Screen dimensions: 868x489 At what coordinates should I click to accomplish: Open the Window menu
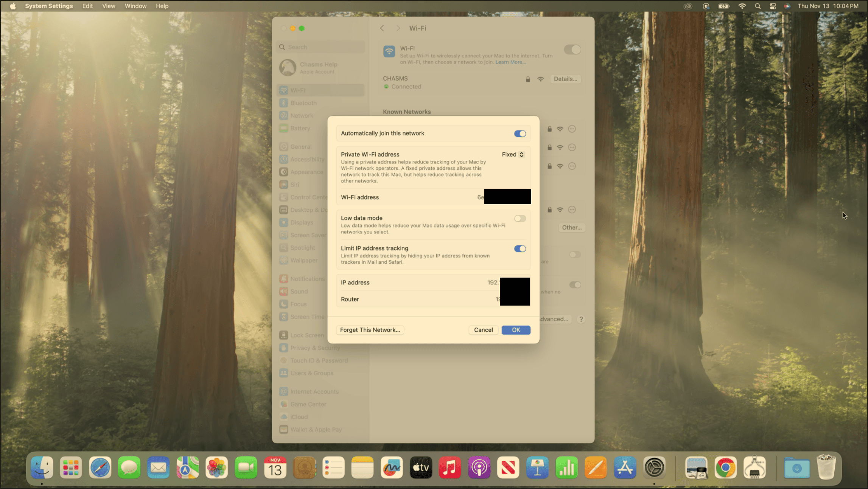pos(135,6)
